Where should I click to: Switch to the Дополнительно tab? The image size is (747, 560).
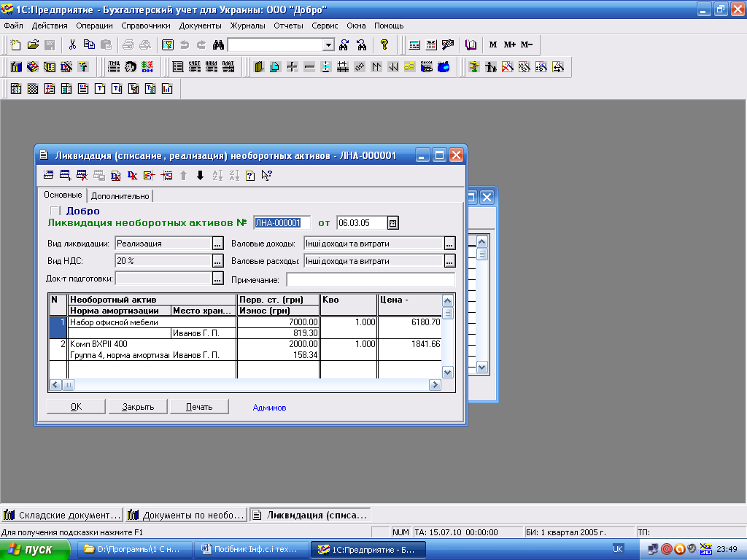(120, 195)
